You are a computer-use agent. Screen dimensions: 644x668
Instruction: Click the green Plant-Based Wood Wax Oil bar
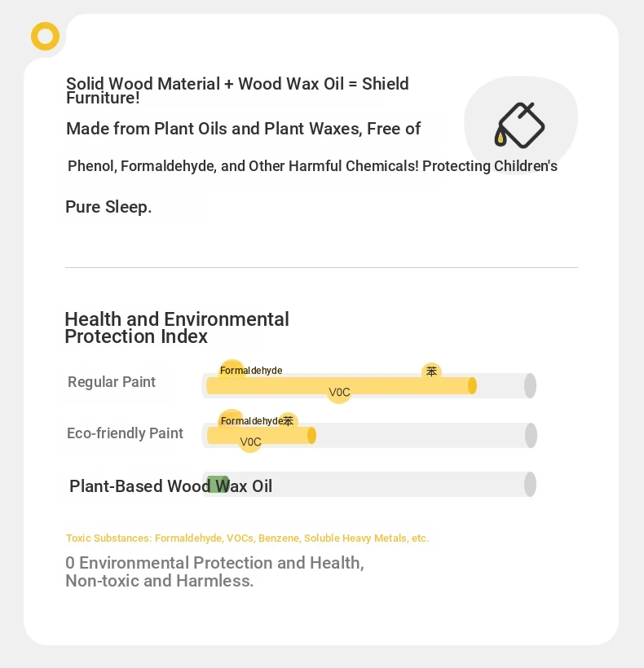218,485
